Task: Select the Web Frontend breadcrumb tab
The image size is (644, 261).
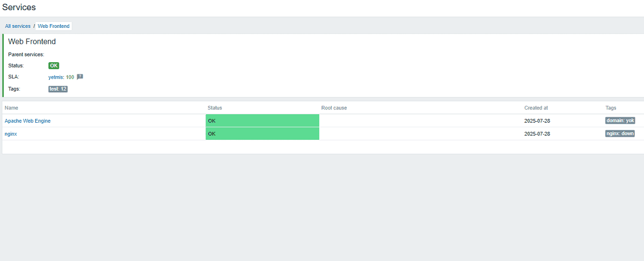Action: point(53,26)
